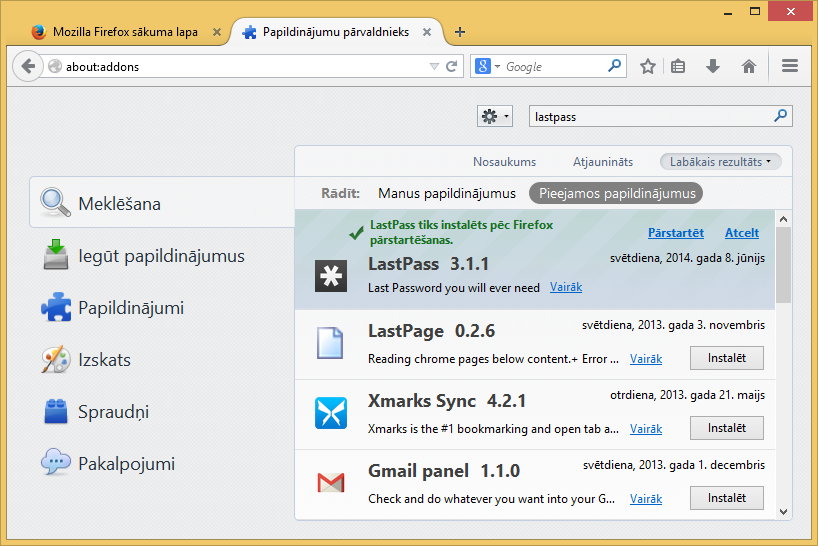Click the results list scrollbar thumb
The width and height of the screenshot is (818, 546).
(783, 264)
